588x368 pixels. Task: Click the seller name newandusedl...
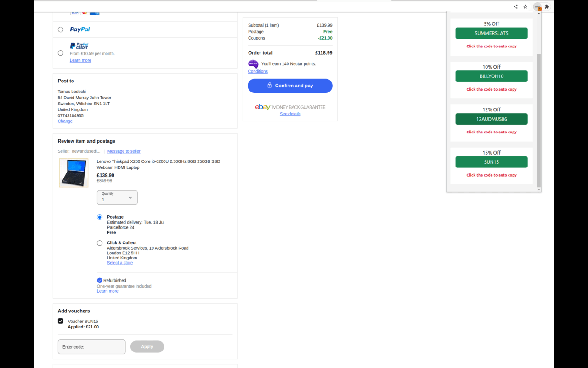coord(86,151)
